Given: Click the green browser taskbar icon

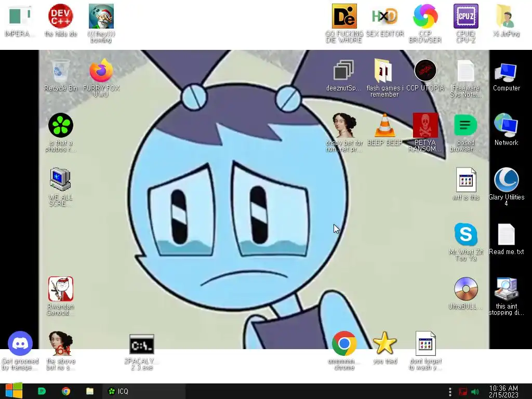Looking at the screenshot, I should (42, 391).
